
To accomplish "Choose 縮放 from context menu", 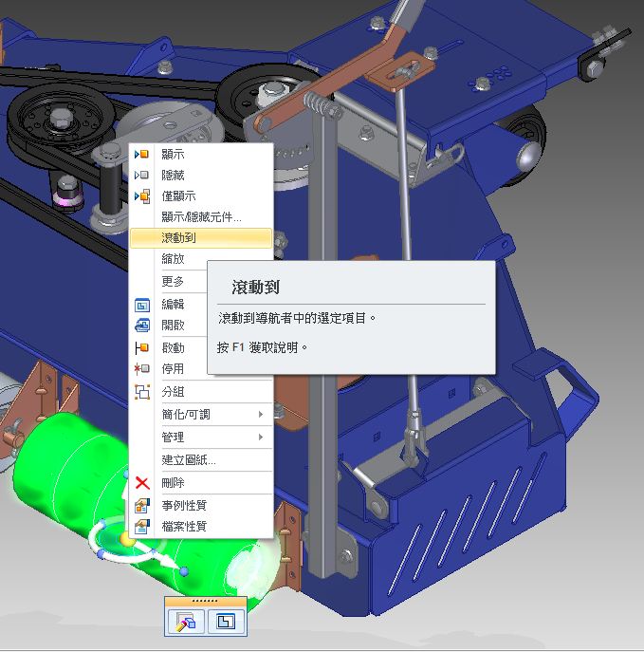I will [x=173, y=259].
